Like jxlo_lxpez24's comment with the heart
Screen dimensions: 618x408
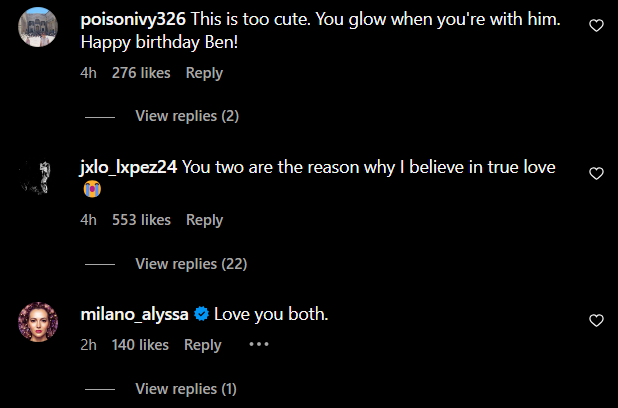pos(597,173)
